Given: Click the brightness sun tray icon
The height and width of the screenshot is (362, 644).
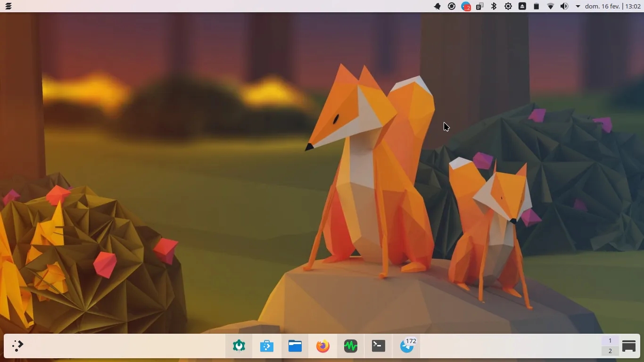Looking at the screenshot, I should click(508, 6).
